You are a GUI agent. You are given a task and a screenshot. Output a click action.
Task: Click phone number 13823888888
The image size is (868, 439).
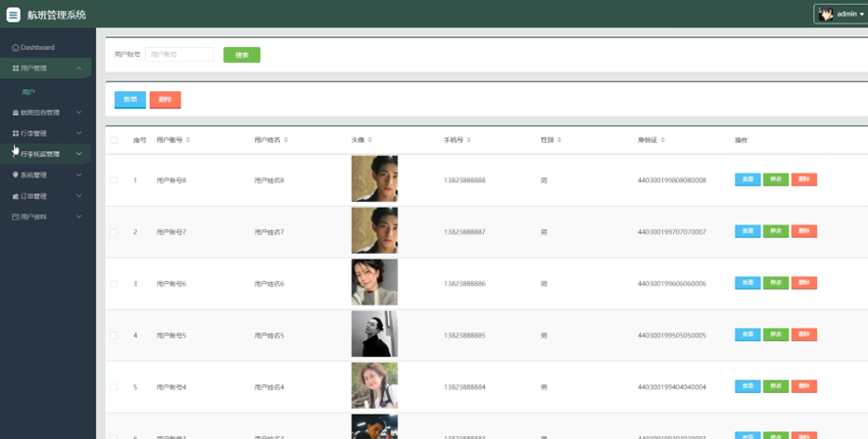pos(464,180)
